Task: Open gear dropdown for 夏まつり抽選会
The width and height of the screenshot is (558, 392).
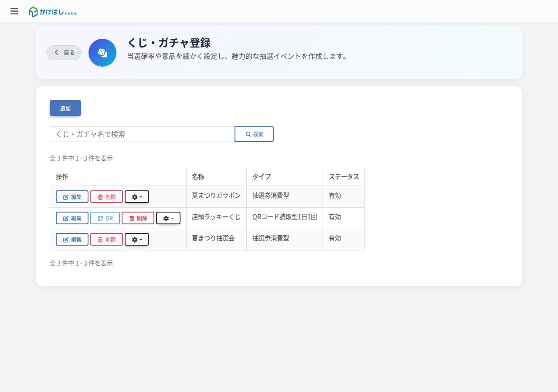Action: click(x=137, y=240)
